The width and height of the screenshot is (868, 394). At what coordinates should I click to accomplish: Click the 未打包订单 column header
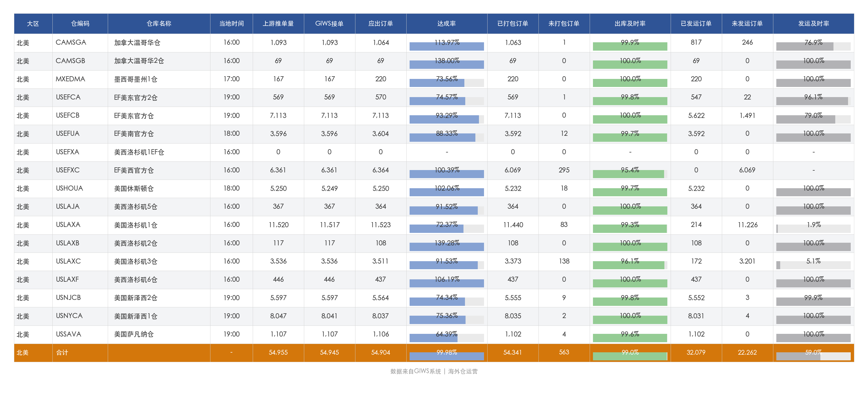pyautogui.click(x=564, y=24)
